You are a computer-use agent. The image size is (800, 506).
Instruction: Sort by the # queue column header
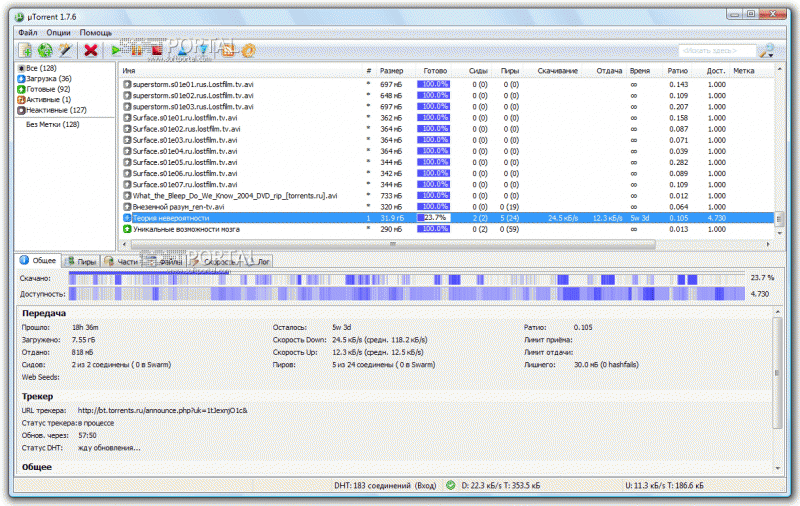368,70
